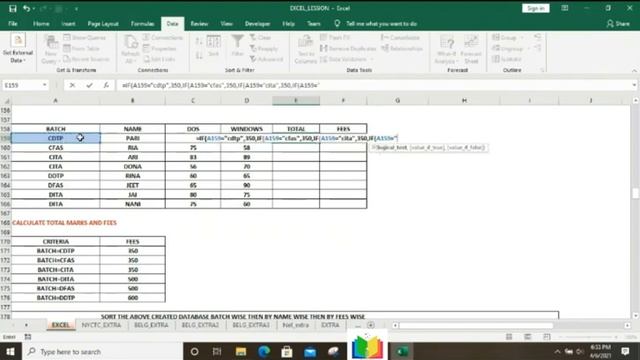Open workbook Connections

pos(163,38)
